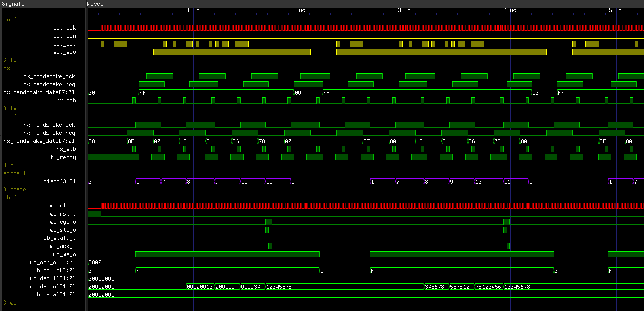The height and width of the screenshot is (311, 644).
Task: Click the 1 us timeline marker
Action: pos(193,10)
